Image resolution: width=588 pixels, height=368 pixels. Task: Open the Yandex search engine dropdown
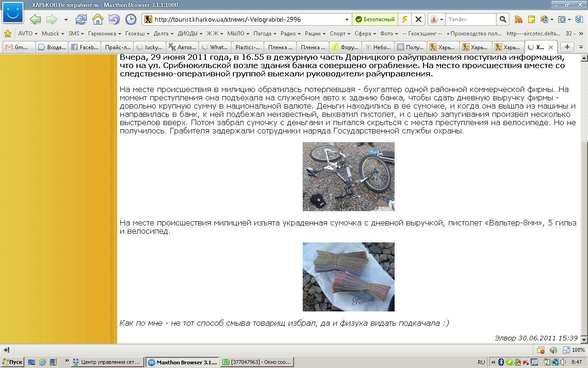click(436, 19)
